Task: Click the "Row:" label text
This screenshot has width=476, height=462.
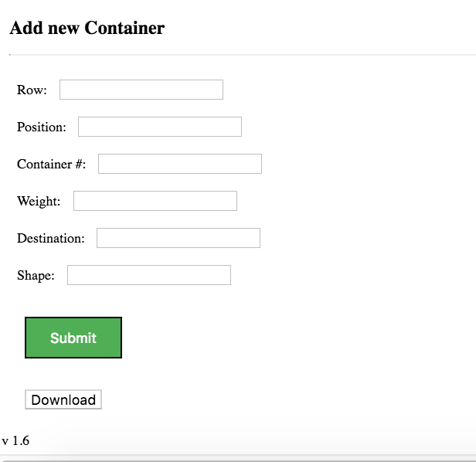Action: (32, 90)
